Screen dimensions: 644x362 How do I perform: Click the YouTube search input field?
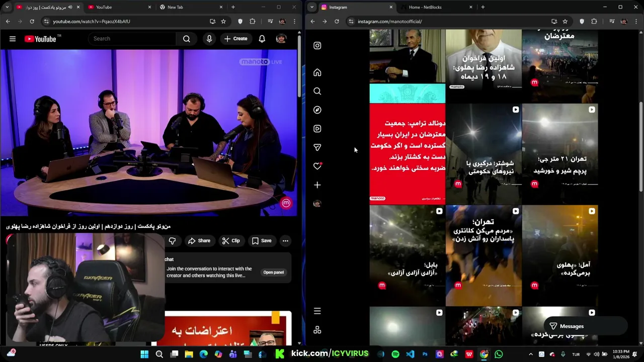click(x=132, y=39)
